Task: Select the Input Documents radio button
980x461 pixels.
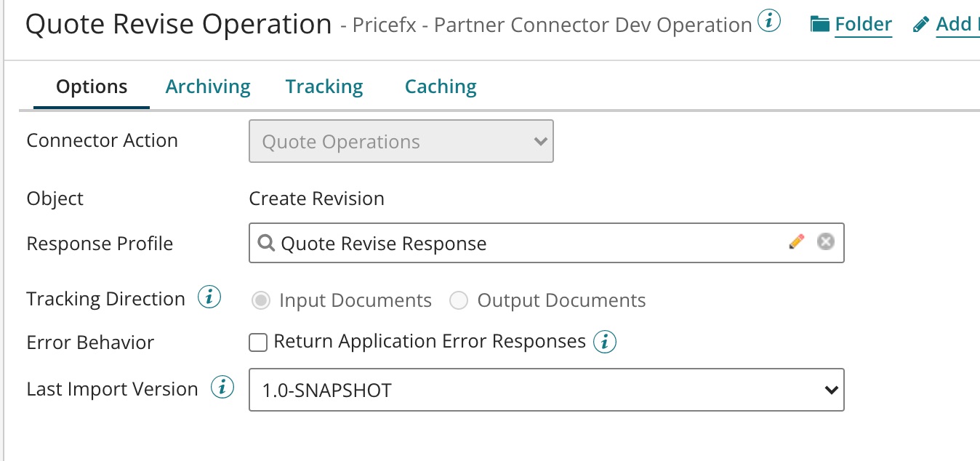Action: tap(260, 300)
